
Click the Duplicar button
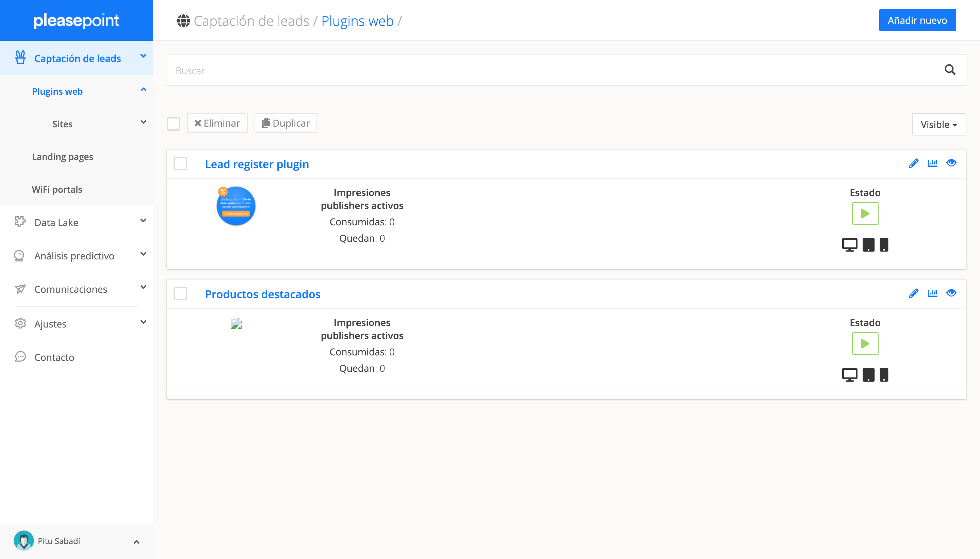coord(286,123)
